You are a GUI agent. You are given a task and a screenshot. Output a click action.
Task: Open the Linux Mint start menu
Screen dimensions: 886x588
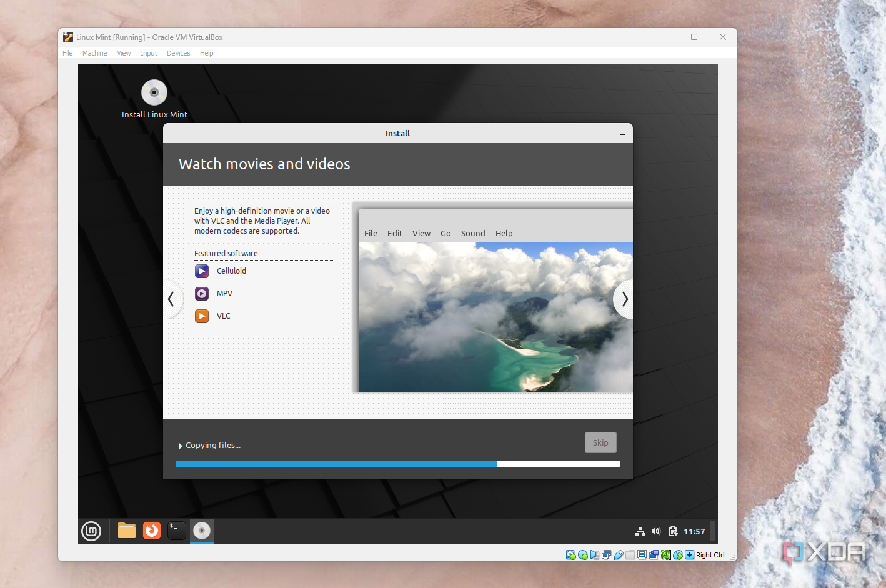point(91,531)
